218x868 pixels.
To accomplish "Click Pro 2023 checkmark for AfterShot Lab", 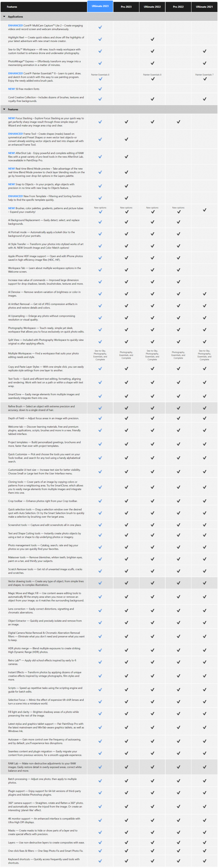I will point(126,157).
